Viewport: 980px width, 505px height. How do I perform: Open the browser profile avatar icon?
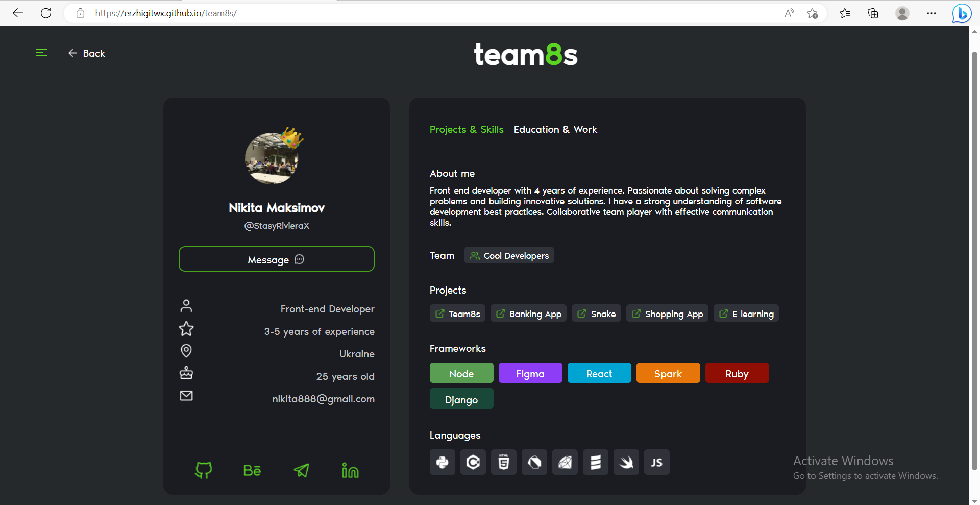902,13
